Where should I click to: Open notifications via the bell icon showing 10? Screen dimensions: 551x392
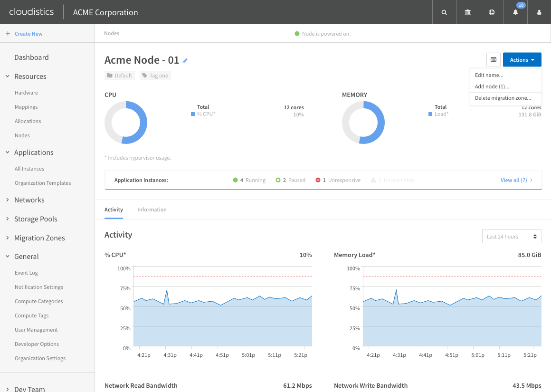click(x=515, y=12)
